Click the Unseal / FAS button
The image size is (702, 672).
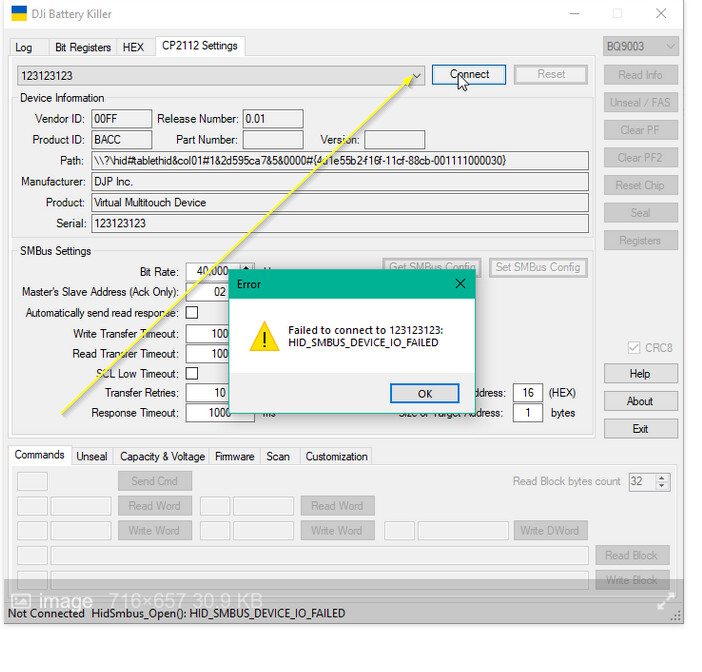tap(640, 103)
